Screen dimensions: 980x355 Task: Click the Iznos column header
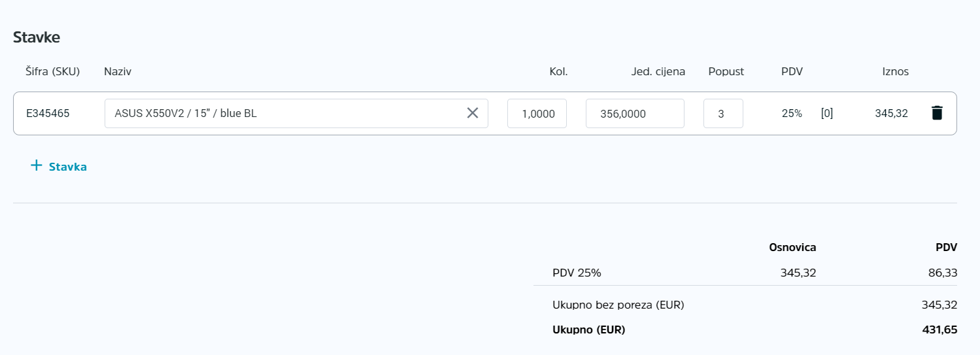tap(896, 72)
